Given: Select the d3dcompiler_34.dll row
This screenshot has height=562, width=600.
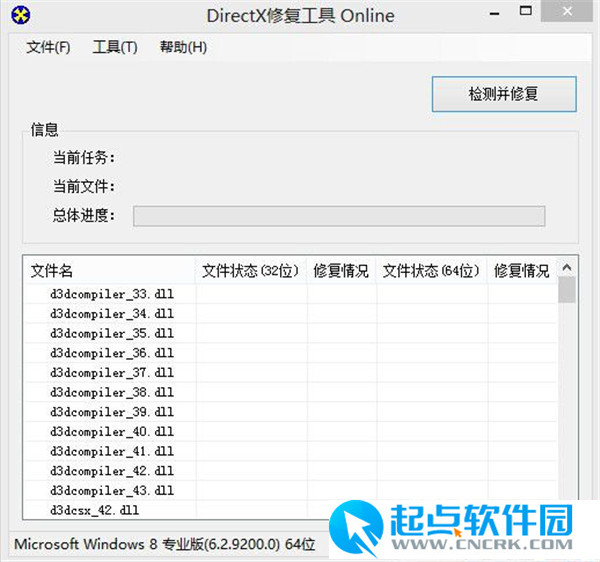Looking at the screenshot, I should coord(291,314).
